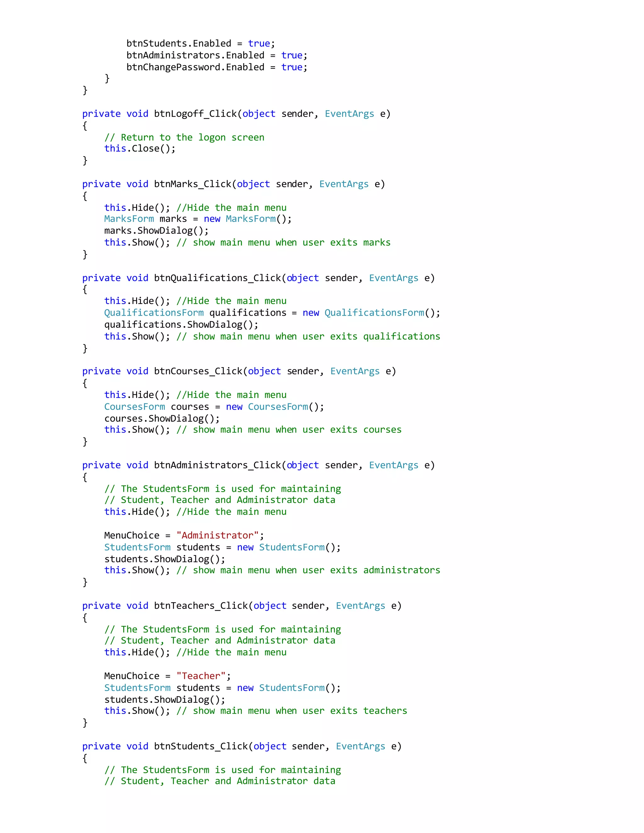Click the btnCourses_Click method signature
Viewport: 644px width, 833px height.
[239, 371]
